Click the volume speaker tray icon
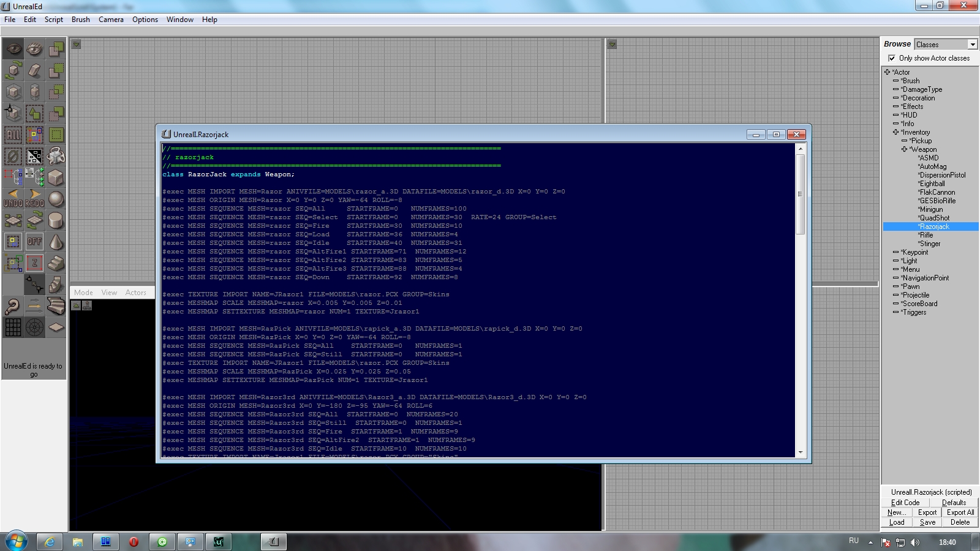 point(915,542)
